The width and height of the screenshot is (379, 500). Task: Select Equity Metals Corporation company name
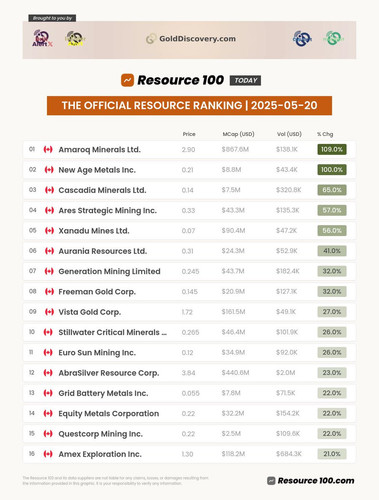pyautogui.click(x=109, y=414)
